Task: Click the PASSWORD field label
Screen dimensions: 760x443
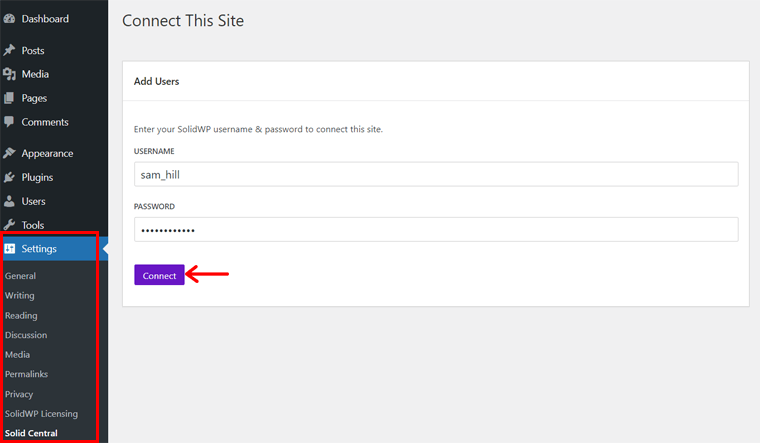Action: [154, 206]
